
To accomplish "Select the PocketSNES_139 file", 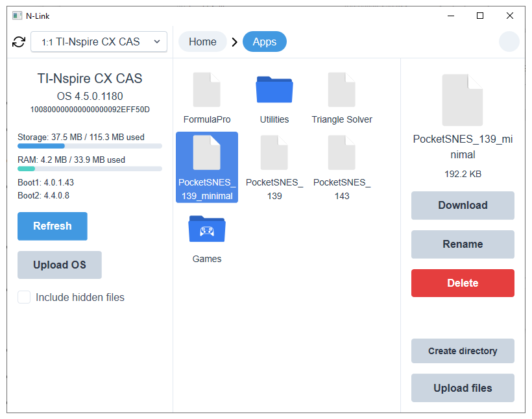I will [274, 167].
